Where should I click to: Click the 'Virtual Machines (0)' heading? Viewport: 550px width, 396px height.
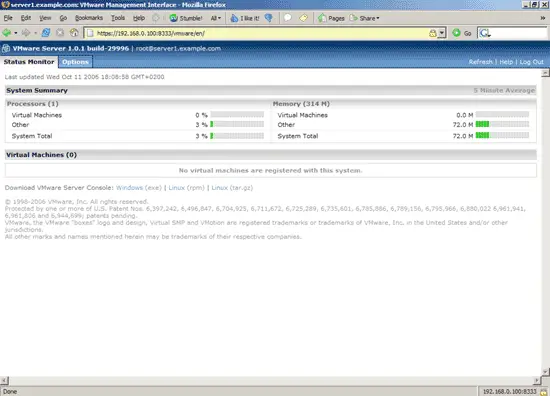[41, 155]
